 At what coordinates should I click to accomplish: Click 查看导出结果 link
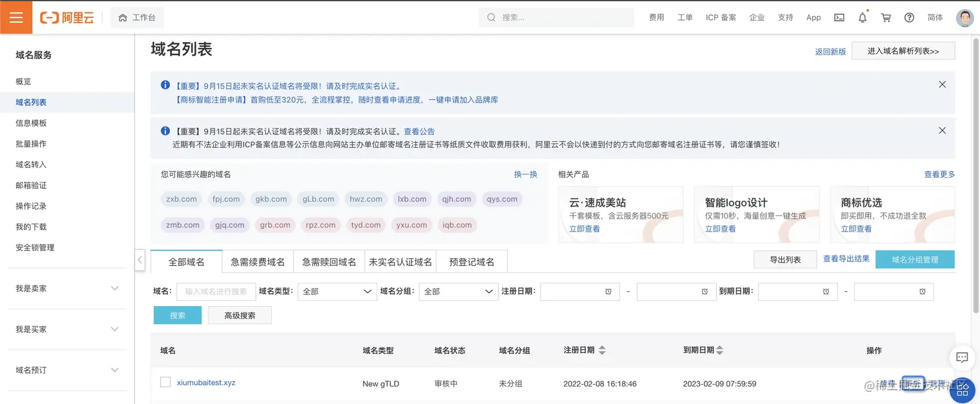click(x=846, y=259)
